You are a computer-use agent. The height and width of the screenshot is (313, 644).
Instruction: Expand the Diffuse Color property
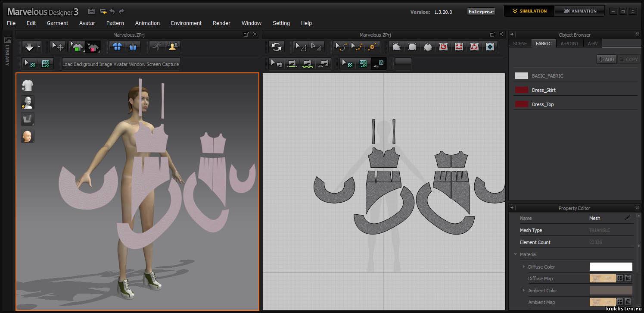pos(524,267)
